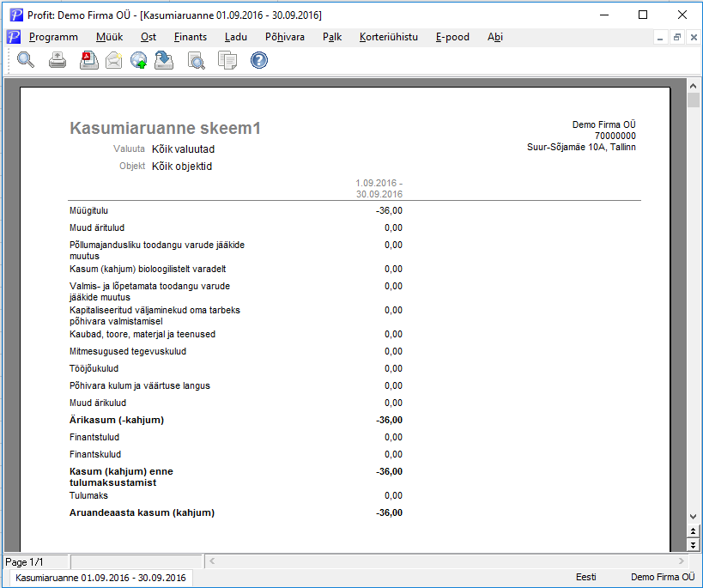Open the Ost menu
This screenshot has width=703, height=588.
(x=148, y=37)
